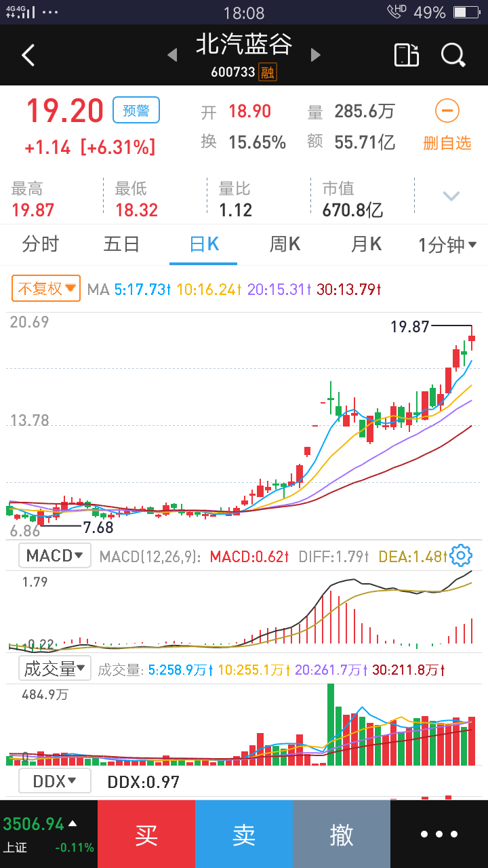
Task: Select the 周K tab
Action: (285, 244)
